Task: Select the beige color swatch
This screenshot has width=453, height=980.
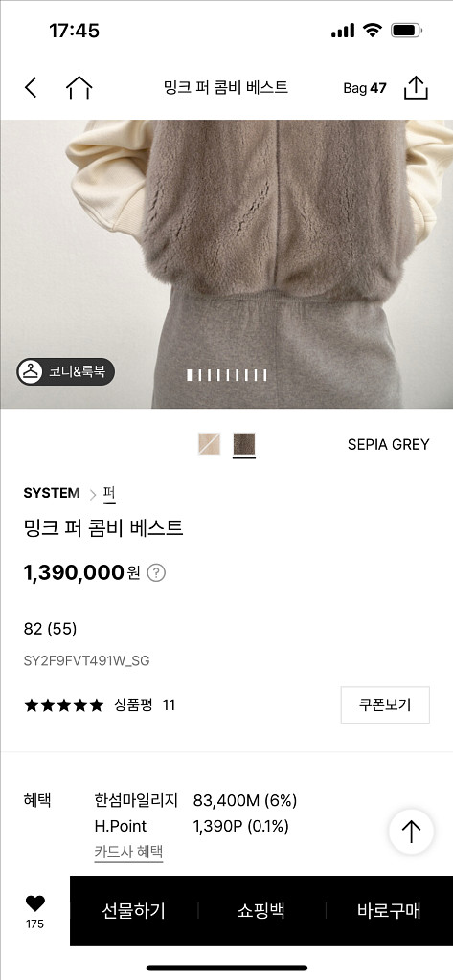Action: pos(210,444)
